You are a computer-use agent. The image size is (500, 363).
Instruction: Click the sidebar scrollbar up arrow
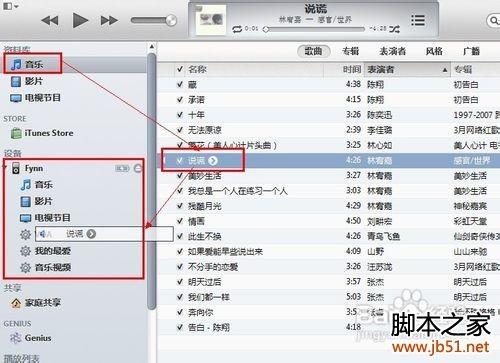tap(152, 47)
